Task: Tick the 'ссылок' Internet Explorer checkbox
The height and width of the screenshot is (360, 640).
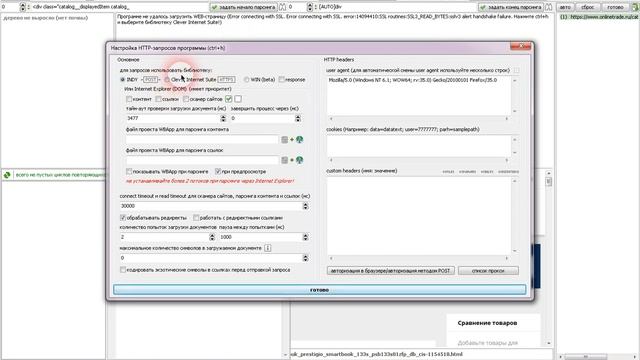Action: pyautogui.click(x=158, y=99)
